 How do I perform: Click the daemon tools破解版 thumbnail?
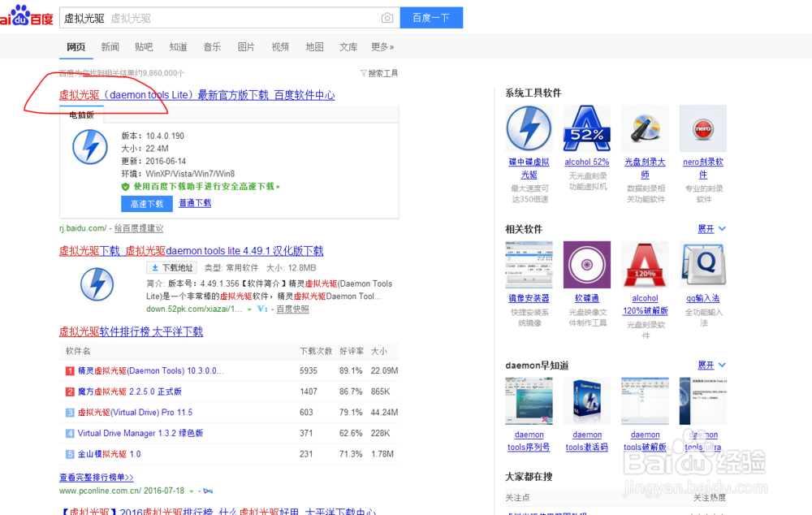pyautogui.click(x=645, y=401)
